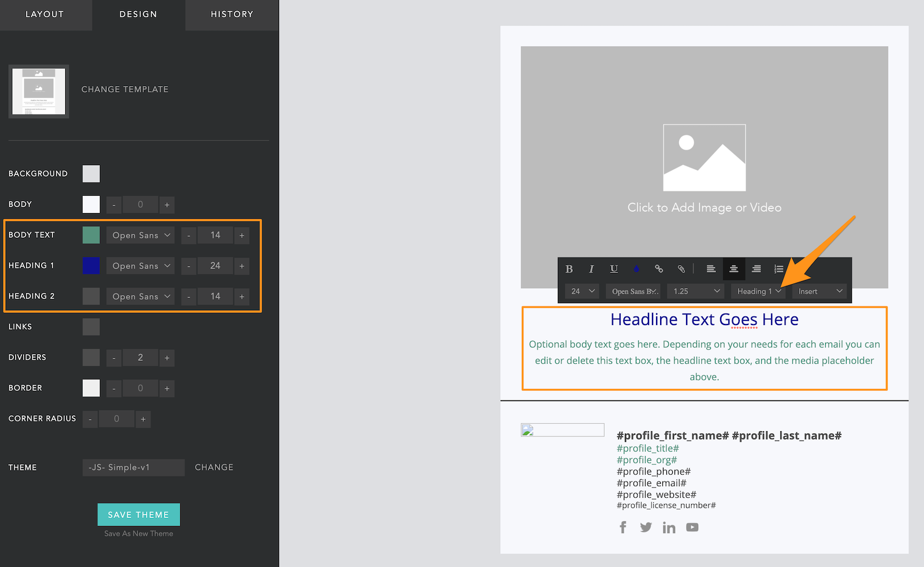Toggle bold formatting in text toolbar
Image resolution: width=924 pixels, height=567 pixels.
569,269
